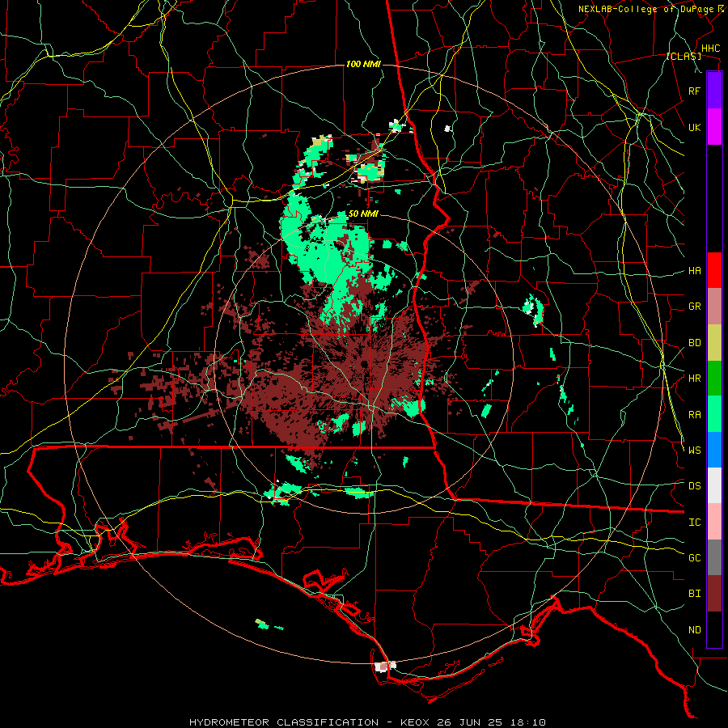
Task: Select the IC pink legend swatch
Action: 714,522
